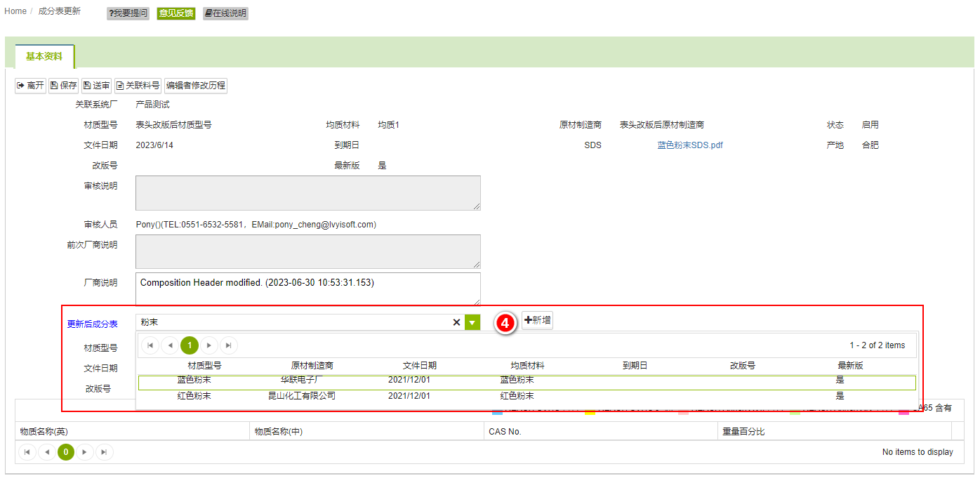
Task: Go to last page in dropdown pager
Action: click(229, 345)
